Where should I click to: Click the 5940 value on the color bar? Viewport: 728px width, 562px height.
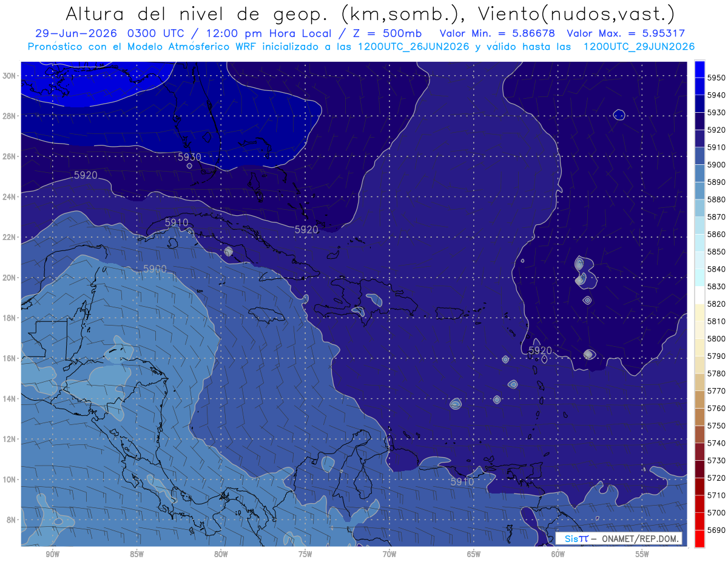[x=716, y=95]
